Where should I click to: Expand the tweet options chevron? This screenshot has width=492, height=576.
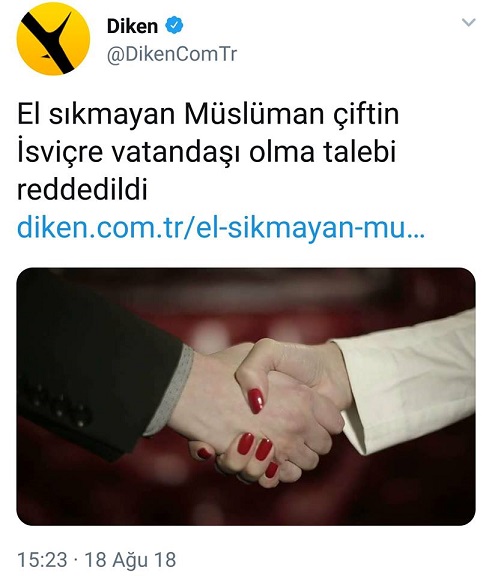tap(468, 23)
